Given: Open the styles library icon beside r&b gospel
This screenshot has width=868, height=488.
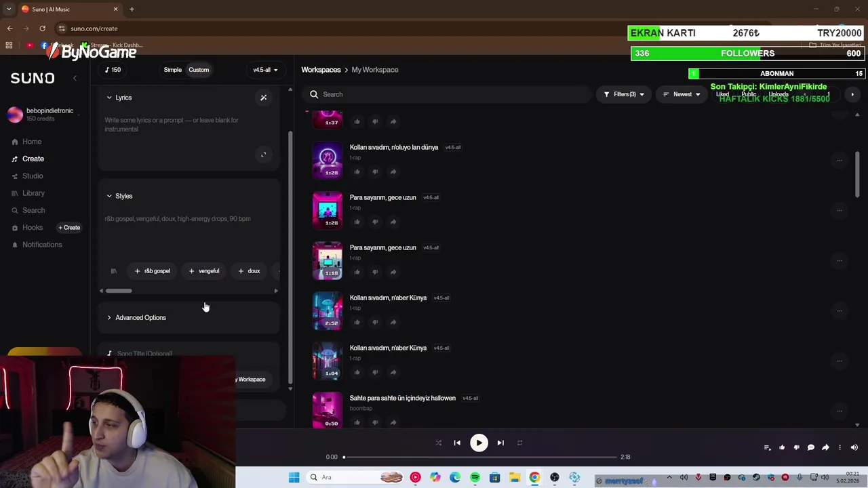Looking at the screenshot, I should 114,271.
